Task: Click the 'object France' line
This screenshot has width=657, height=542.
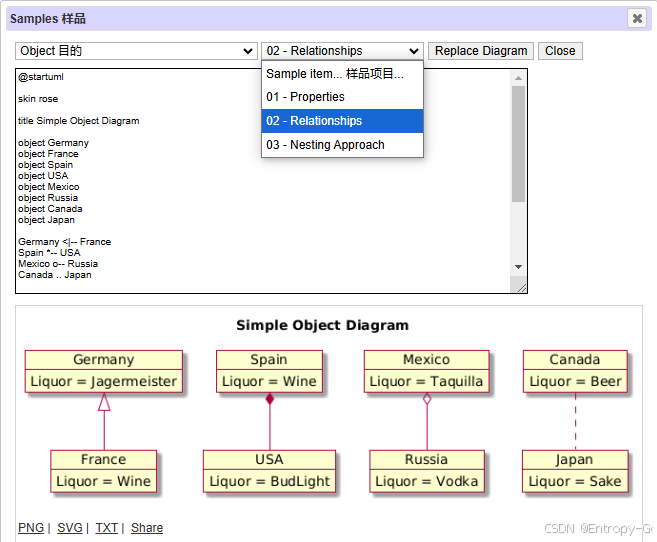Action: (x=48, y=154)
